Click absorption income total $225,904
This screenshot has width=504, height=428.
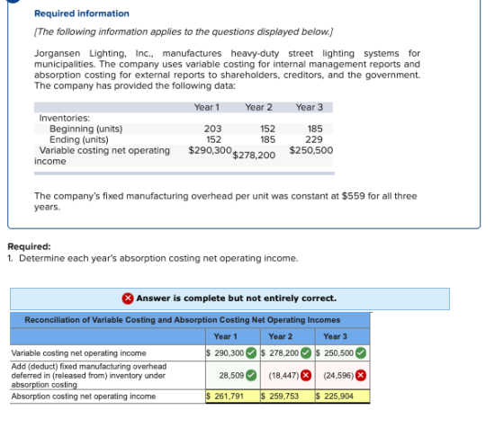(342, 397)
